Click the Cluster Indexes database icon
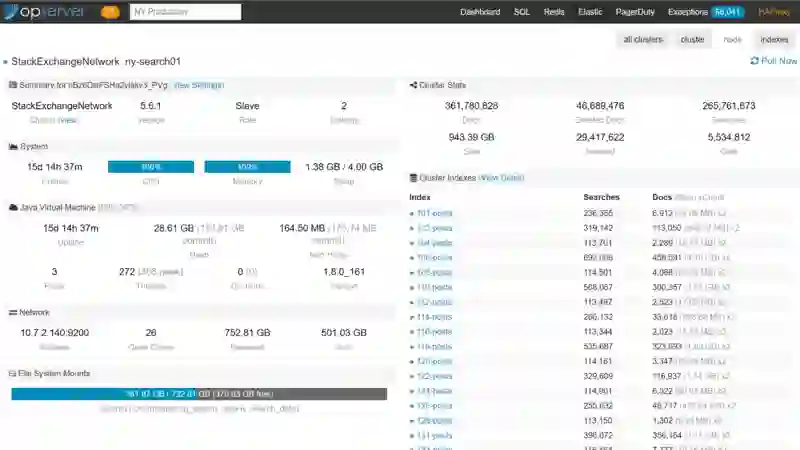800x450 pixels. click(413, 178)
